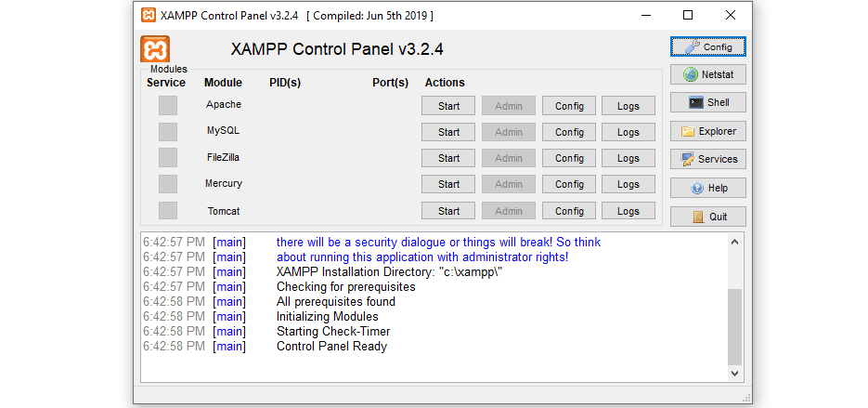Toggle the MySQL service checkbox
The image size is (868, 408).
(168, 132)
